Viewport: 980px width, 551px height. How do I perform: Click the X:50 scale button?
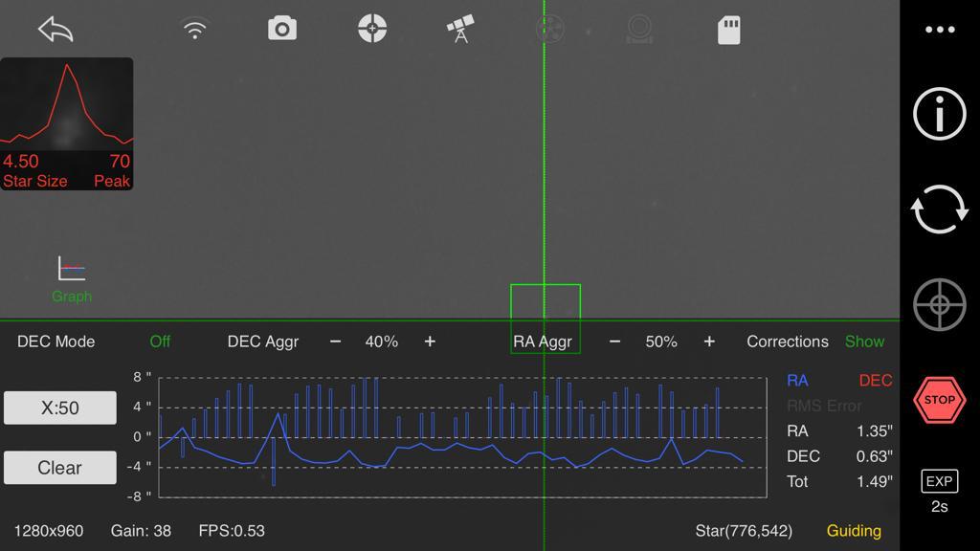[x=60, y=408]
